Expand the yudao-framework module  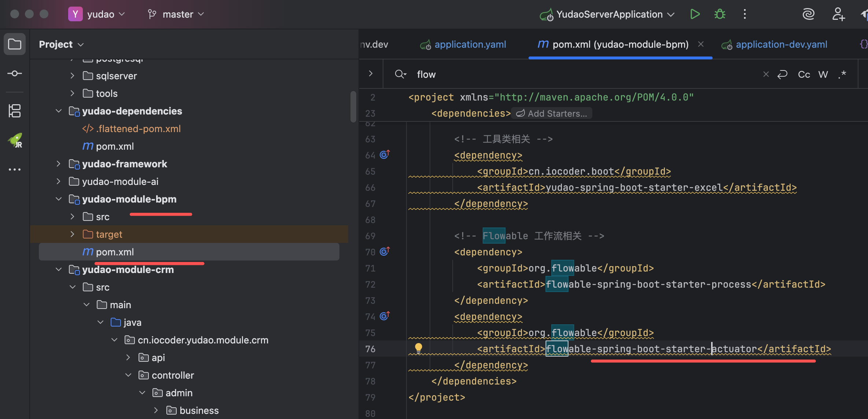[59, 164]
